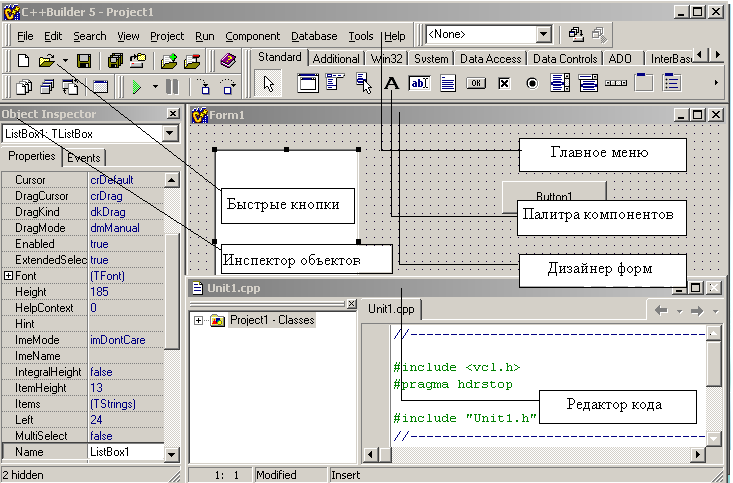733x483 pixels.
Task: Click the Open file folder icon
Action: pos(47,61)
